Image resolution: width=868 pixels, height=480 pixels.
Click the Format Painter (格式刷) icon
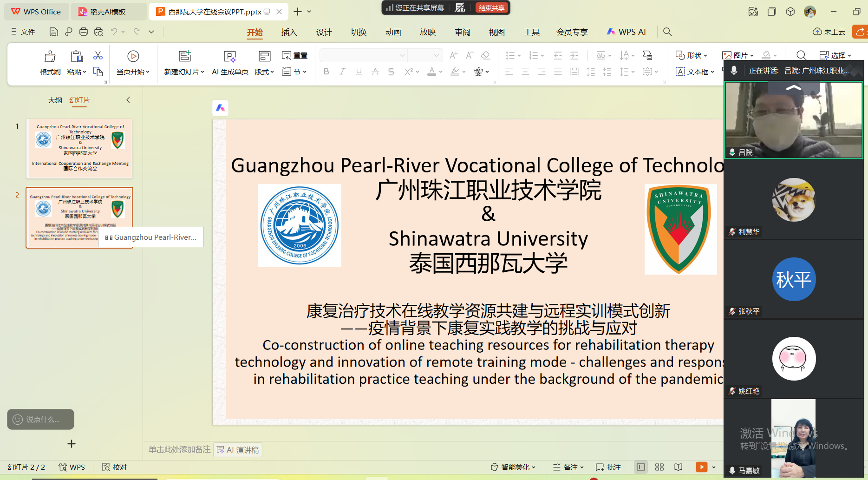(x=50, y=57)
